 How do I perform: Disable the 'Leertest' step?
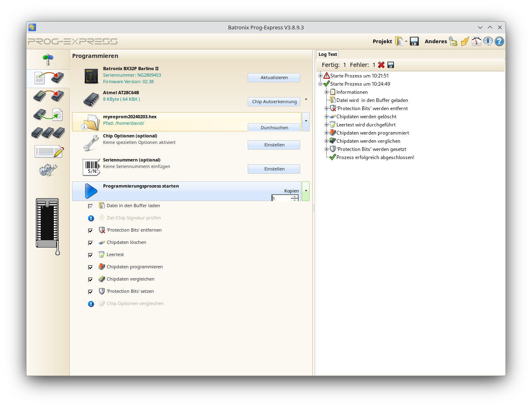pos(90,255)
